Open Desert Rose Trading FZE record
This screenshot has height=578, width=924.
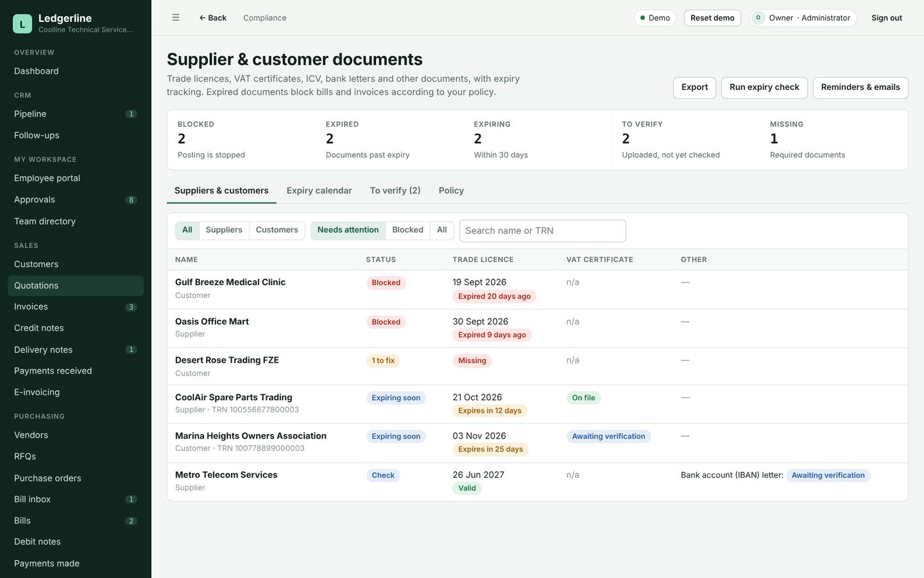(537, 366)
